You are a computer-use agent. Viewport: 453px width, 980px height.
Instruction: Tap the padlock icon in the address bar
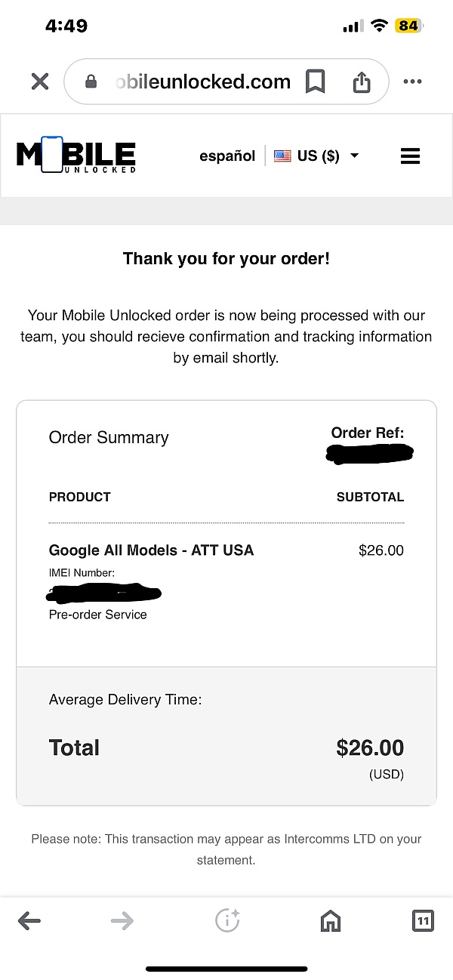pos(92,81)
